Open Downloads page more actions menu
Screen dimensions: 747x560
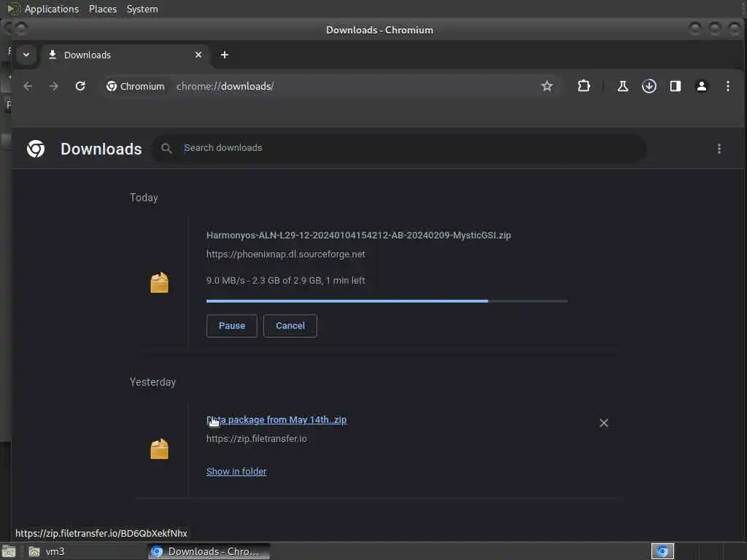pos(719,149)
